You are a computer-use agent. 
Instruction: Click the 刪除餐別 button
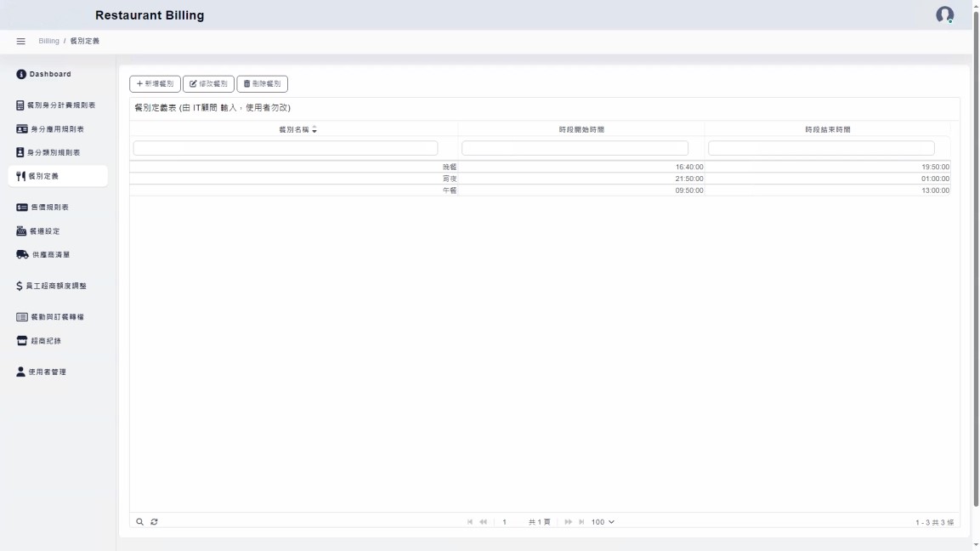pyautogui.click(x=262, y=84)
